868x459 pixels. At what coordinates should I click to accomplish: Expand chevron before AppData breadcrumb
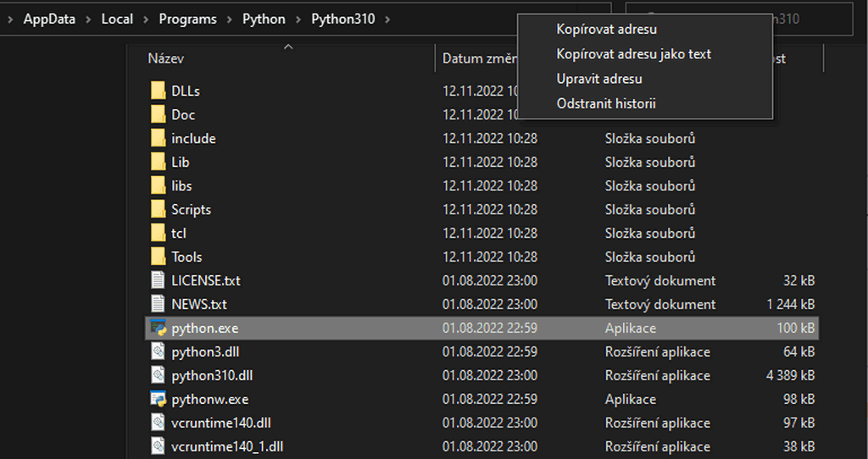point(10,19)
